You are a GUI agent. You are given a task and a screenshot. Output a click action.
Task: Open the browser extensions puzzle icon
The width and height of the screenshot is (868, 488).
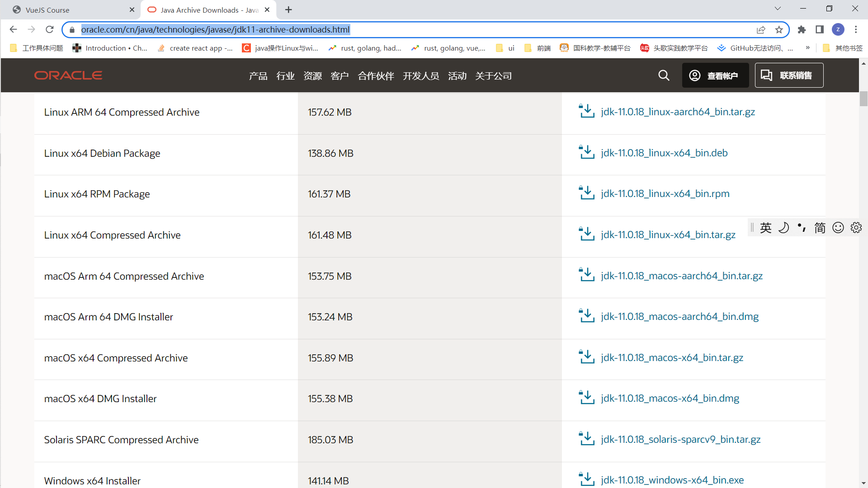[802, 29]
